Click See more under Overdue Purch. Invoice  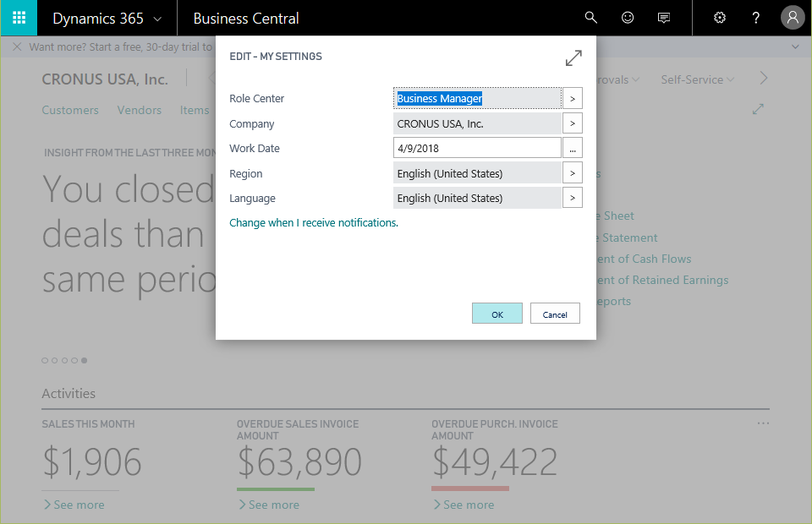tap(464, 505)
